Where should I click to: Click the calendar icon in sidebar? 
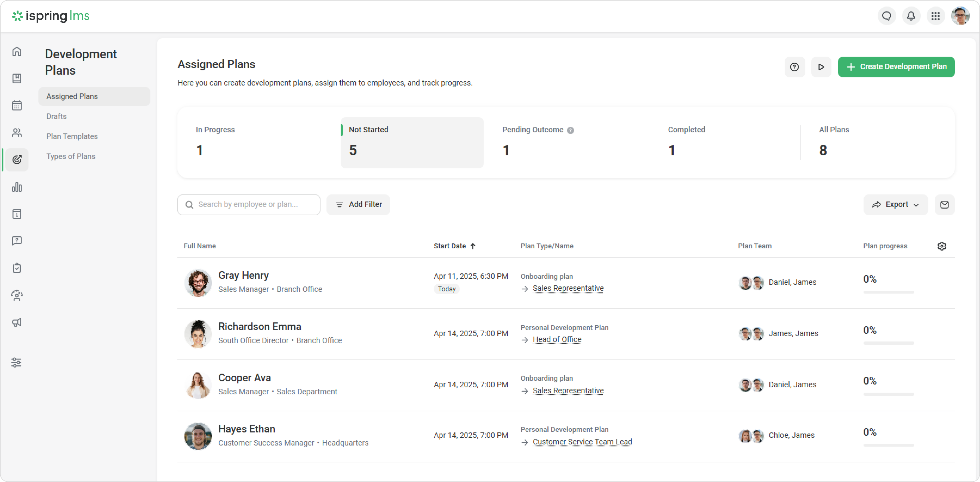click(x=17, y=105)
